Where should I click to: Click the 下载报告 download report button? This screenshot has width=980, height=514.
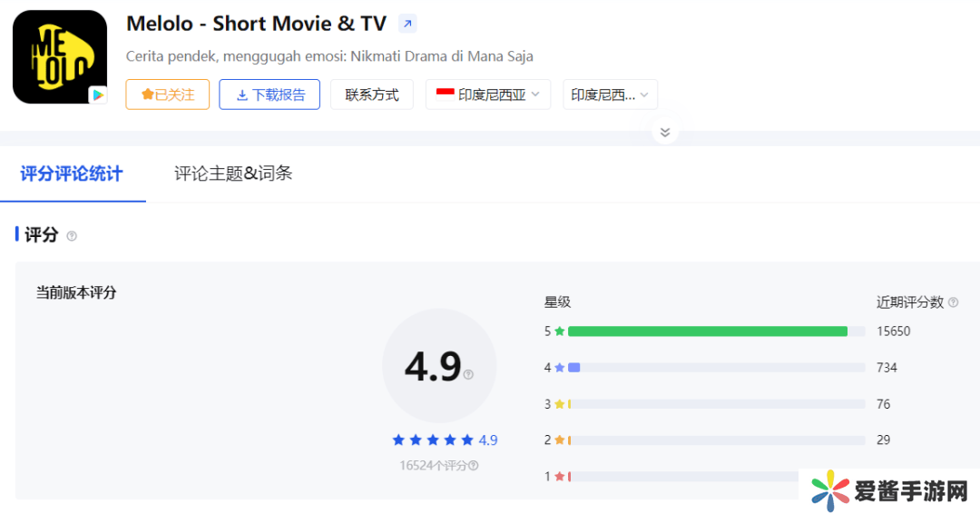(x=269, y=94)
